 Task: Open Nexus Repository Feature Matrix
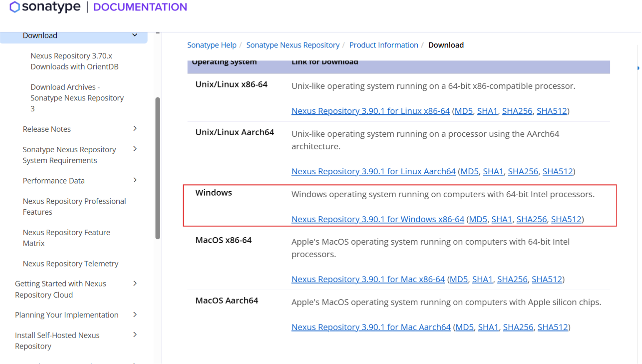66,238
